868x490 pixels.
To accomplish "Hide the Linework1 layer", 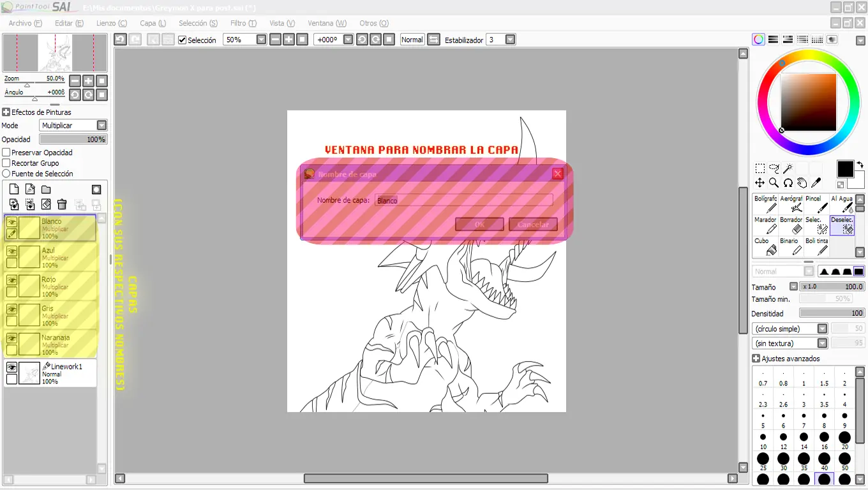I will tap(11, 367).
